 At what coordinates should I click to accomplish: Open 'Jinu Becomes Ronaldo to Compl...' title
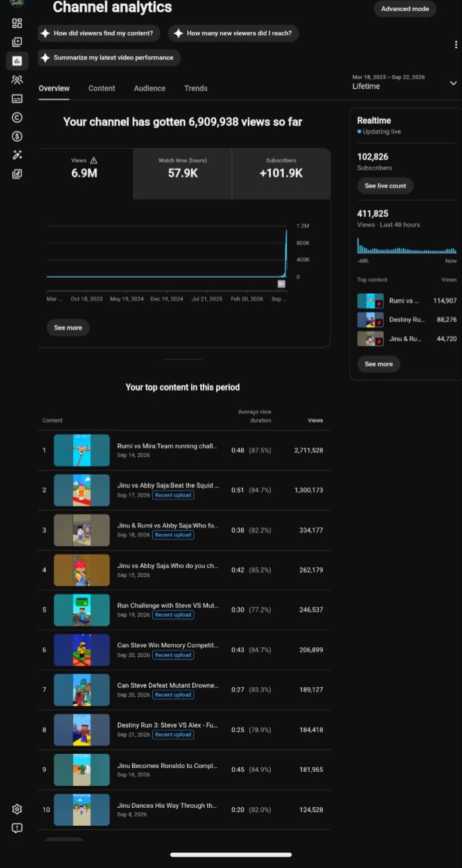pyautogui.click(x=167, y=766)
